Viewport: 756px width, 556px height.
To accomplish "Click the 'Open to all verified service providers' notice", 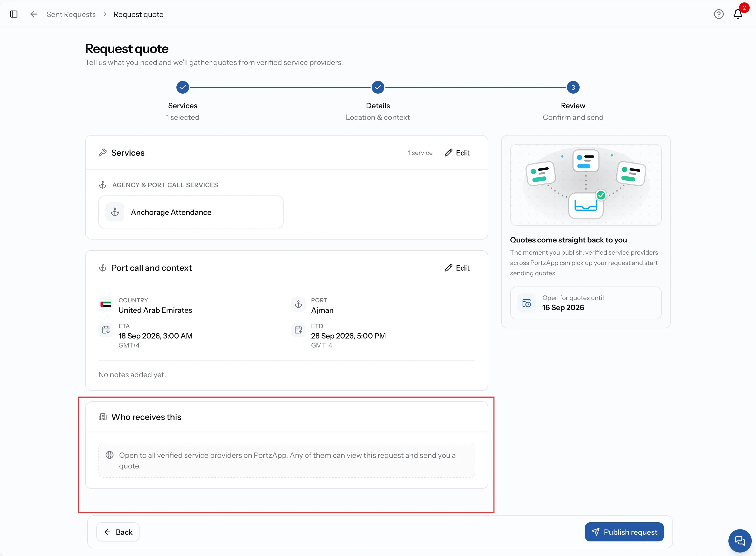I will 287,461.
